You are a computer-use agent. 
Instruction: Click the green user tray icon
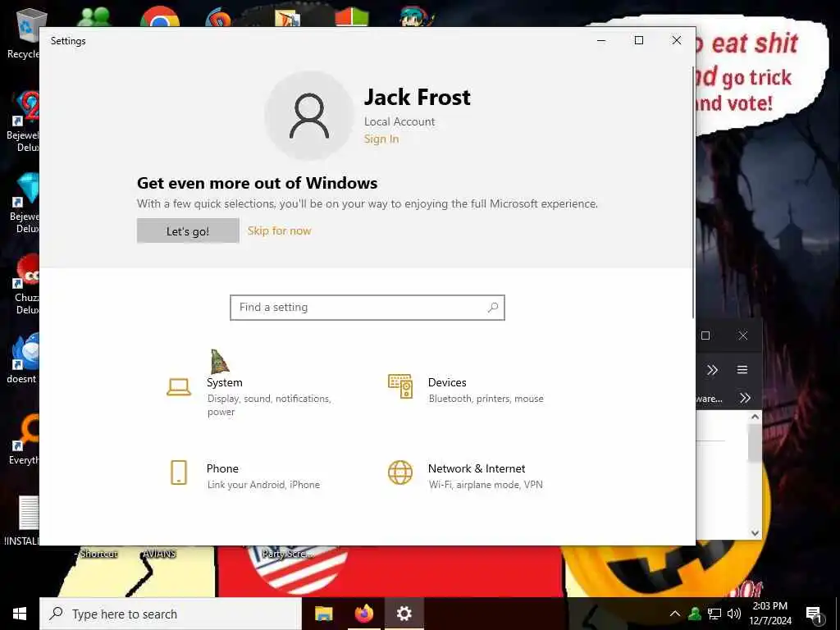(695, 614)
